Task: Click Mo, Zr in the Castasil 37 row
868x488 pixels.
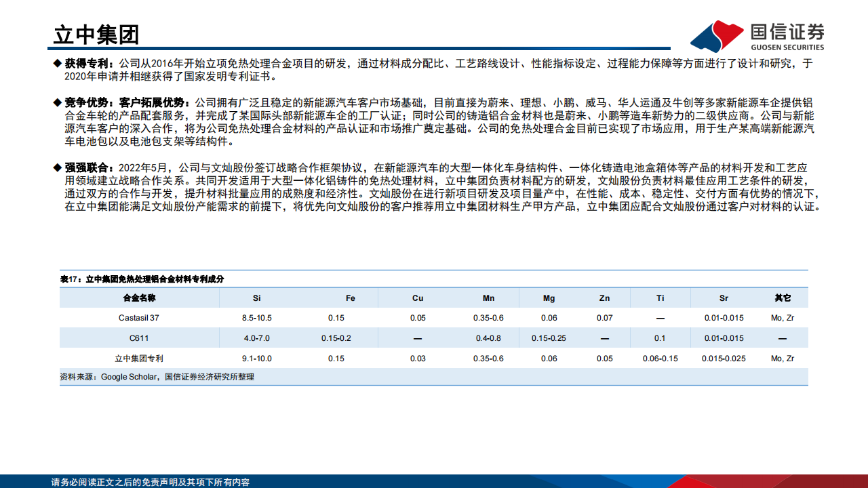Action: click(782, 318)
